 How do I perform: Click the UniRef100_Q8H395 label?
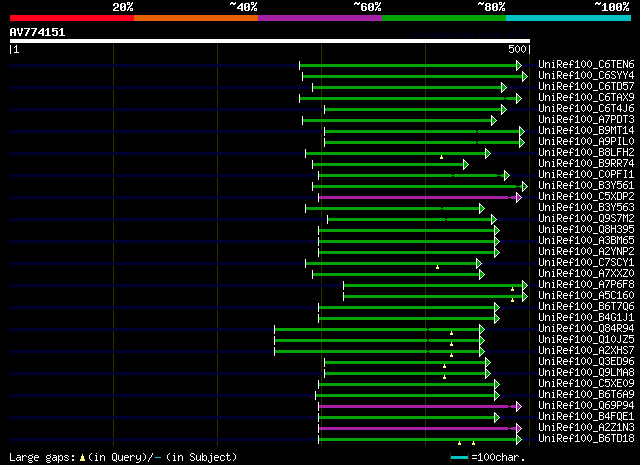pyautogui.click(x=586, y=230)
